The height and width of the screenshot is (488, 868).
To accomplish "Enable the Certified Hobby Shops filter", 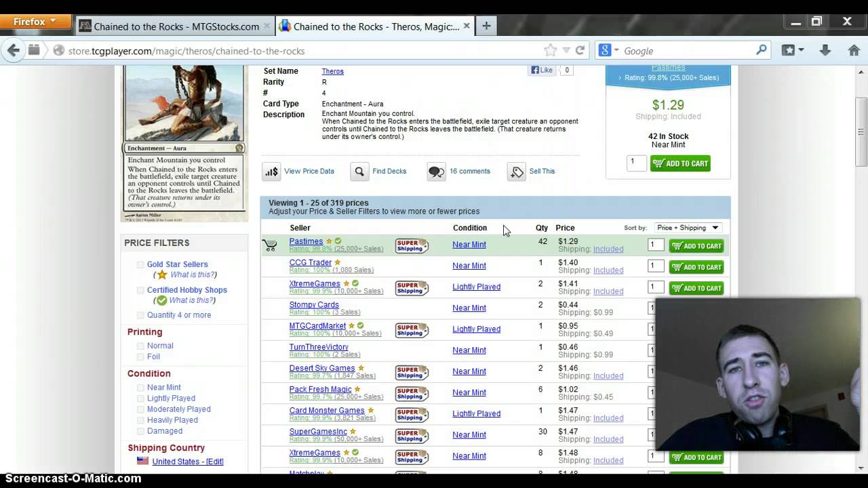I will (x=140, y=290).
